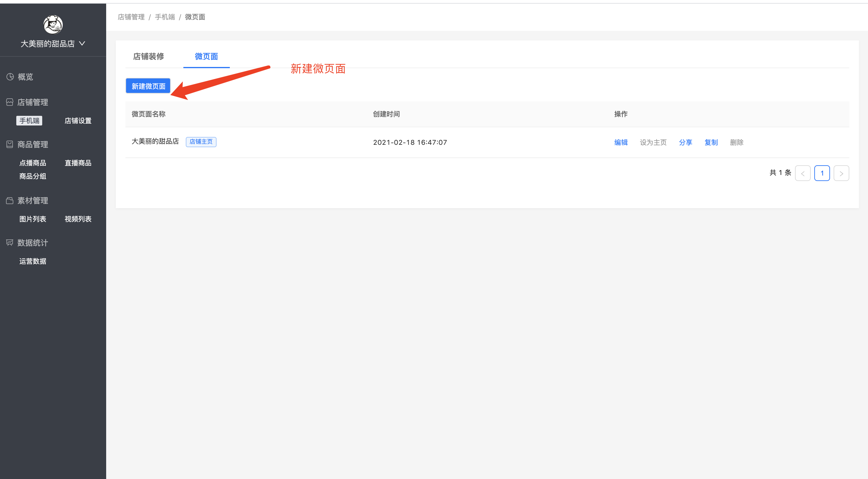Click the 素材管理 folder icon
This screenshot has width=868, height=479.
(10, 201)
